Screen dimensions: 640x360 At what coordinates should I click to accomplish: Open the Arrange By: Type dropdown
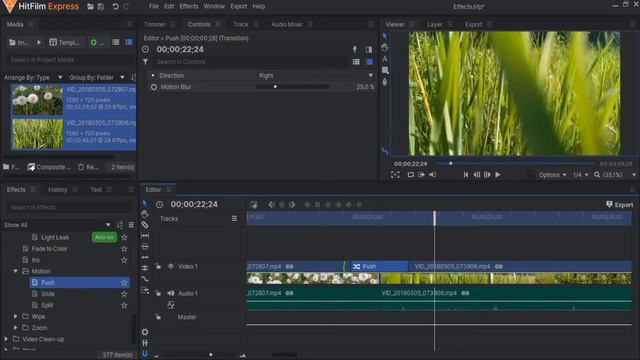click(33, 77)
